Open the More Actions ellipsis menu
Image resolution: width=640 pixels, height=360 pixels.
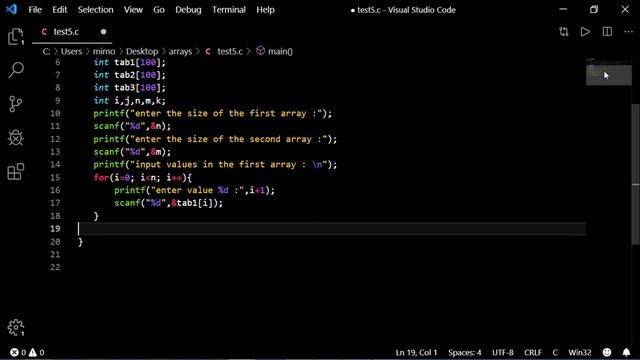click(x=629, y=32)
